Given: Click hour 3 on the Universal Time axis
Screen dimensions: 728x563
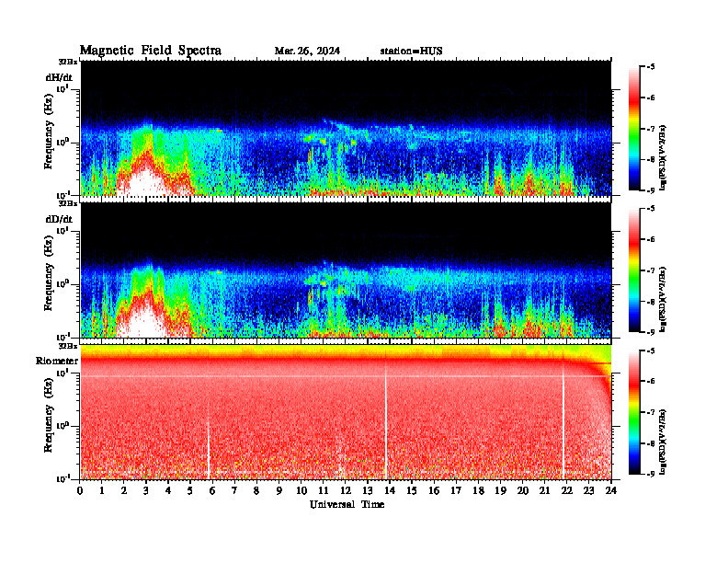Looking at the screenshot, I should 146,490.
